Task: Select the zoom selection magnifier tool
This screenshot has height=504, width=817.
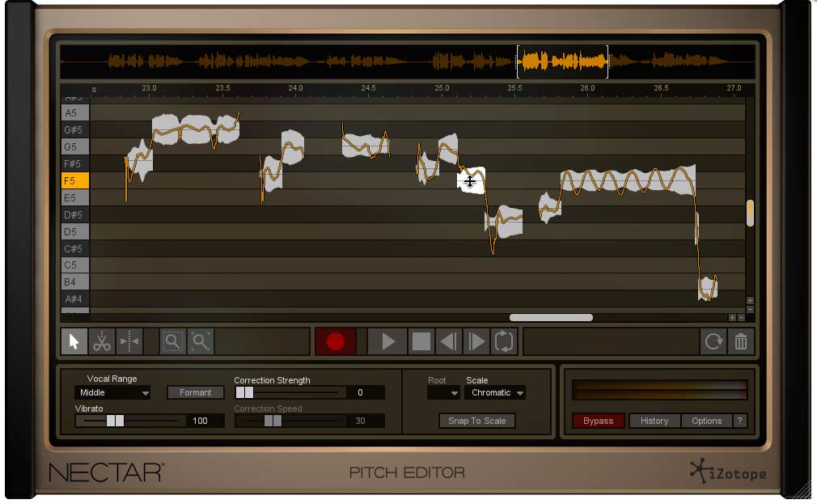Action: tap(172, 341)
